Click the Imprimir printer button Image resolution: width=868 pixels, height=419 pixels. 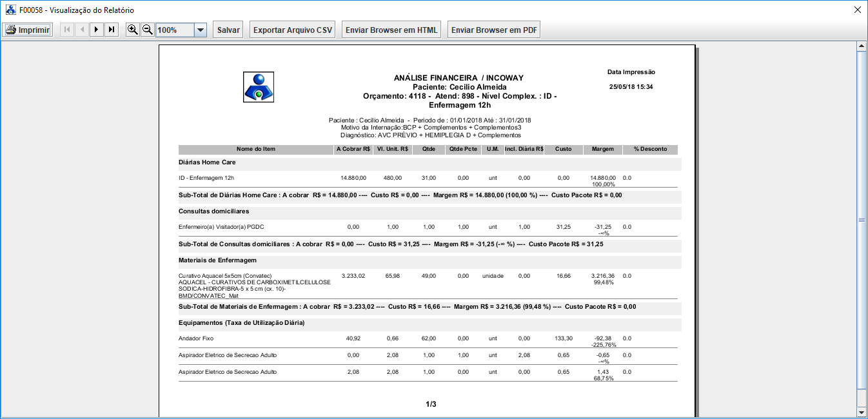pyautogui.click(x=28, y=30)
